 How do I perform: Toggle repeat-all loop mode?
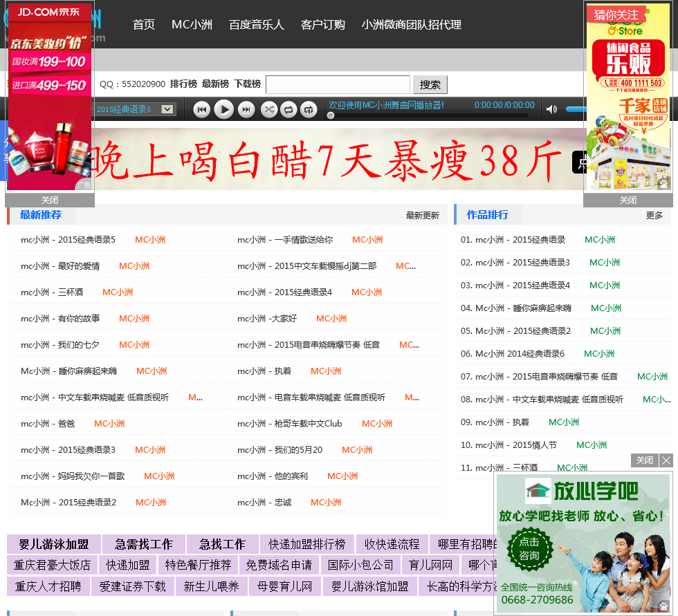click(289, 110)
